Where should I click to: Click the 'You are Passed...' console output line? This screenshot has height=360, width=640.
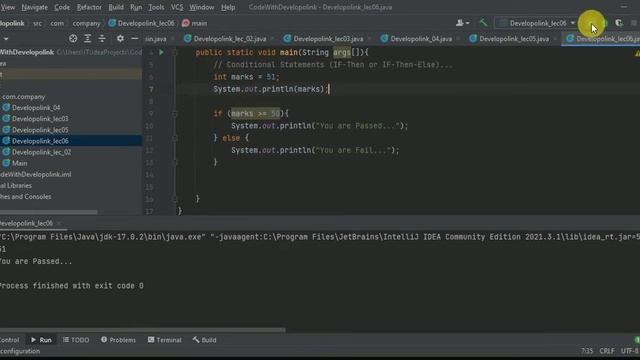36,261
